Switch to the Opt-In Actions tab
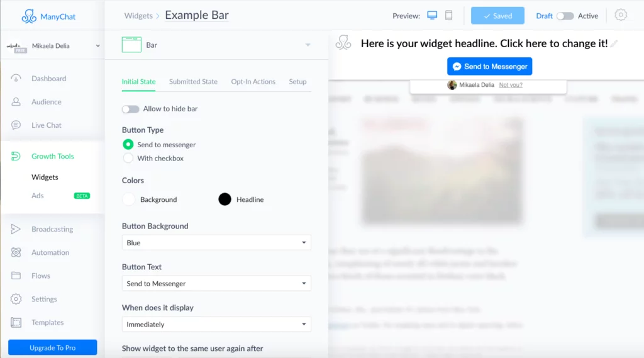 [x=253, y=81]
